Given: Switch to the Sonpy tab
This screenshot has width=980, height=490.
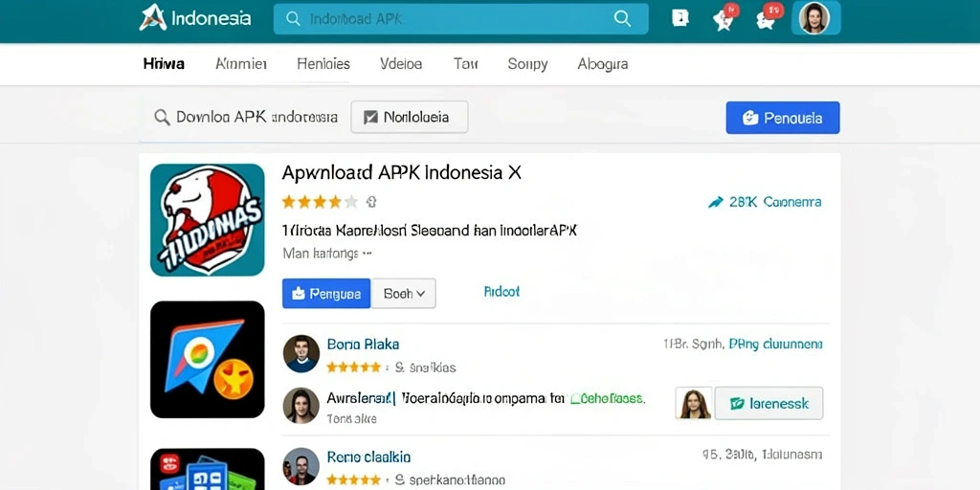Looking at the screenshot, I should [527, 64].
